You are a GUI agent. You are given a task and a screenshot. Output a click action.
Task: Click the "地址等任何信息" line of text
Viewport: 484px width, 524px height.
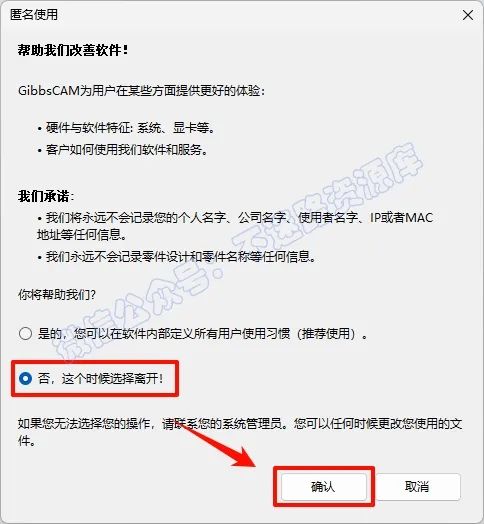[82, 235]
